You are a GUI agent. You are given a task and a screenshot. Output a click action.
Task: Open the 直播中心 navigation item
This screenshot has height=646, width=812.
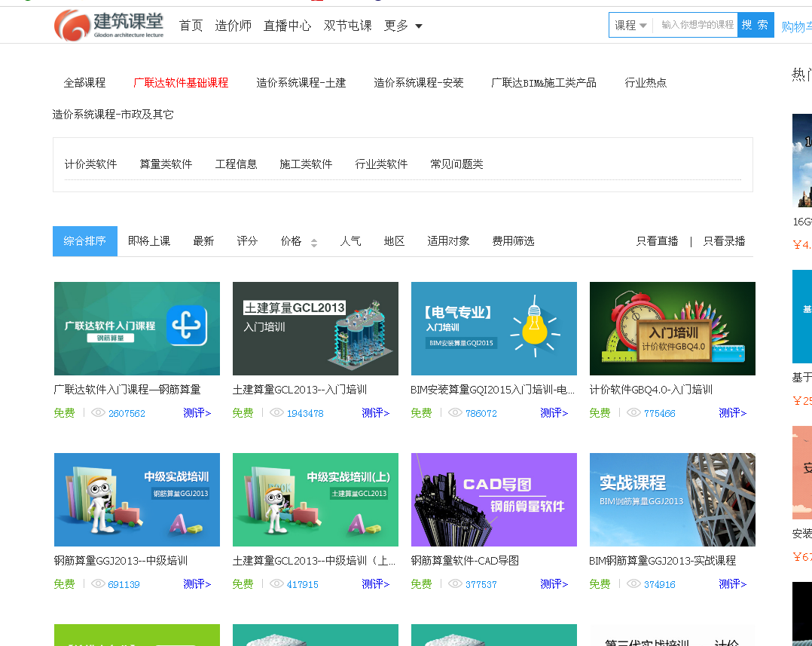(x=288, y=26)
